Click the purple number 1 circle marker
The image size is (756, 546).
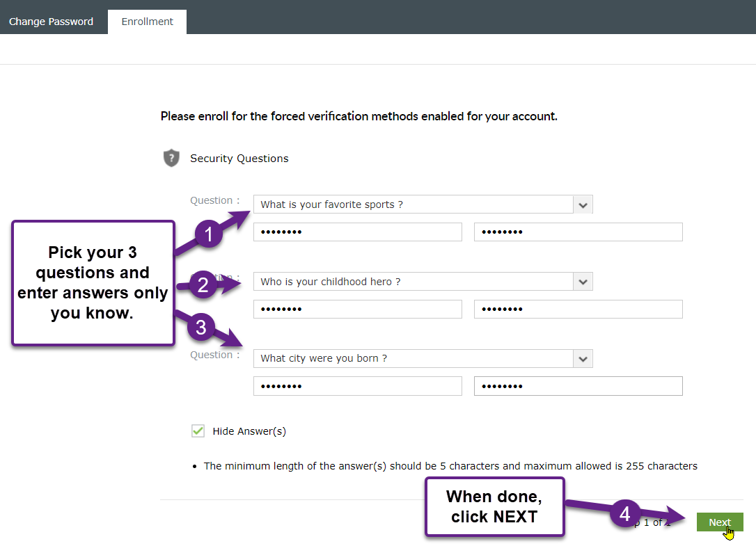click(x=208, y=234)
